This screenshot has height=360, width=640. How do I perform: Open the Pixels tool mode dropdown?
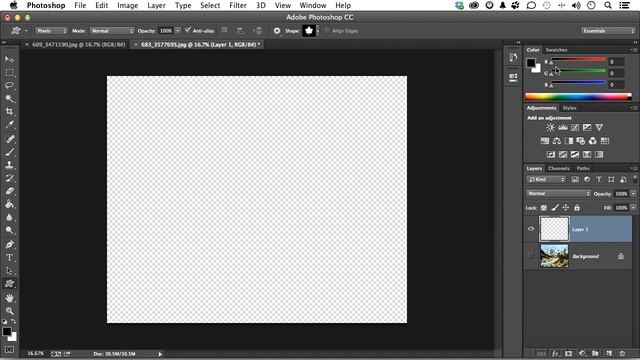click(x=51, y=31)
